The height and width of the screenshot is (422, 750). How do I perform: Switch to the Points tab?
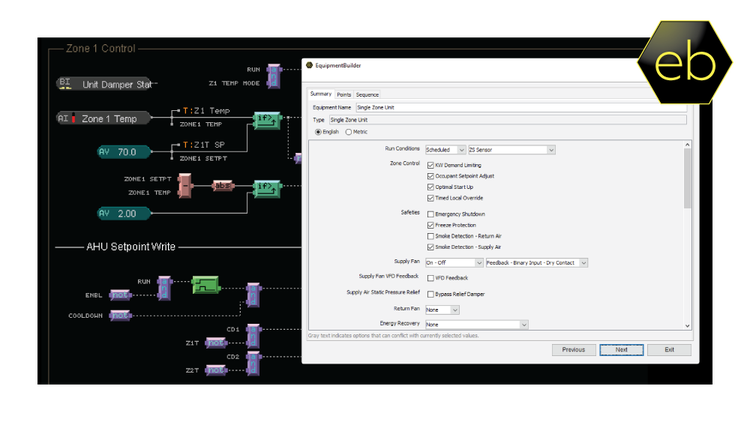coord(343,94)
